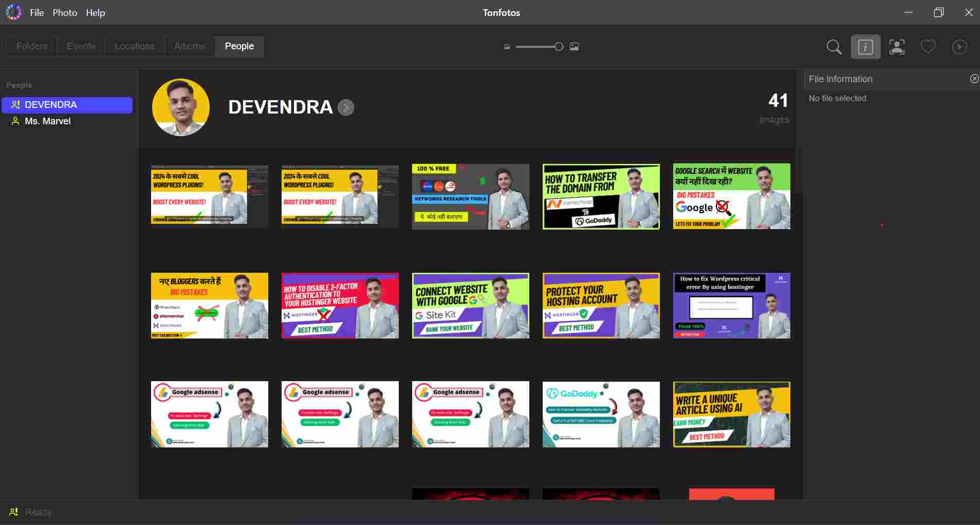Adjust the thumbnail size slider
The width and height of the screenshot is (980, 525).
(x=559, y=47)
